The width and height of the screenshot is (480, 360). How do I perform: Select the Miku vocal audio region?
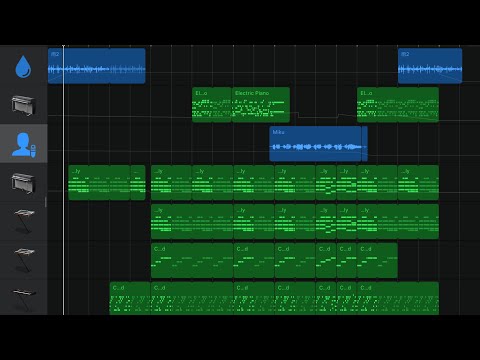(315, 144)
